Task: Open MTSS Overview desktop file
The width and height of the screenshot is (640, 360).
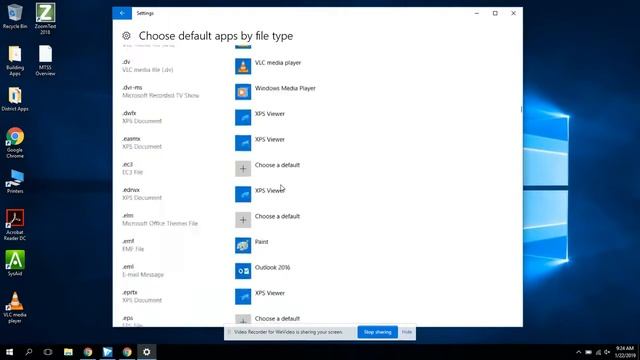Action: [45, 60]
